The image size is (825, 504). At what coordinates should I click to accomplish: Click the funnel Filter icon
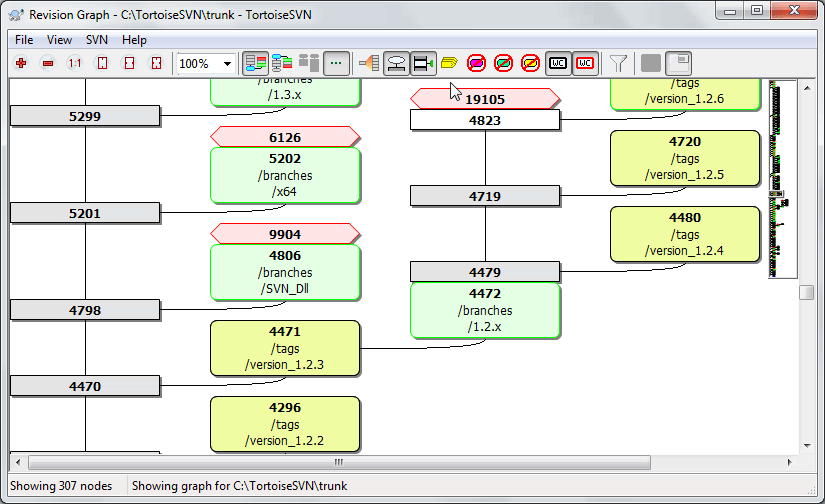click(619, 63)
